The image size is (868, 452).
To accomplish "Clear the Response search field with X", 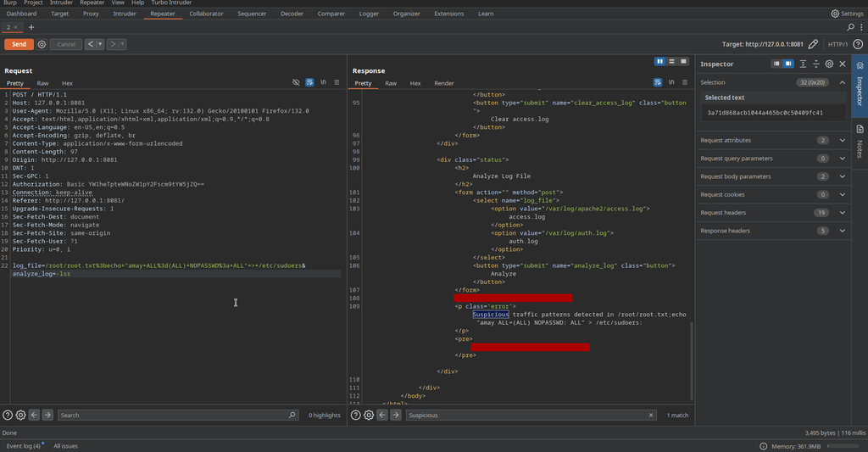I will click(x=651, y=416).
